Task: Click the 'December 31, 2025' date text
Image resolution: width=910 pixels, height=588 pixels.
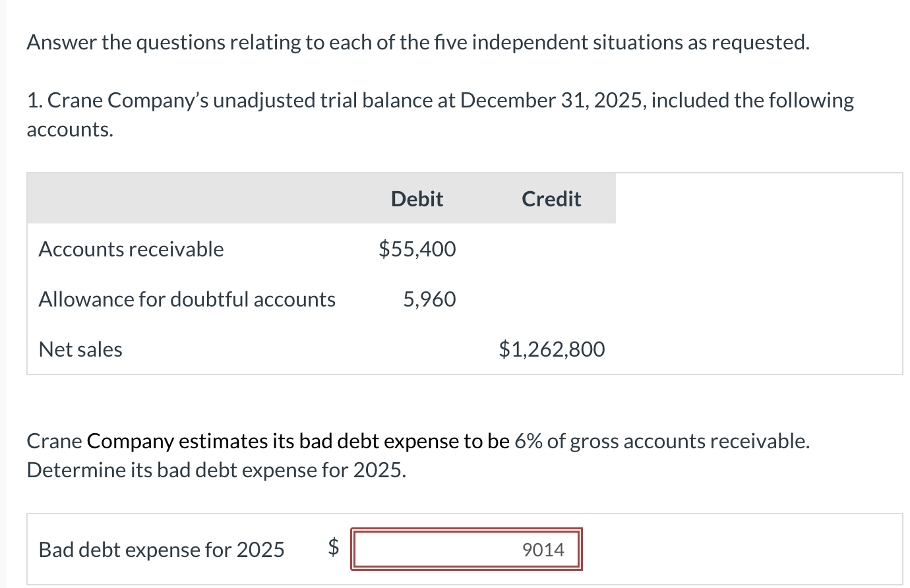Action: click(x=553, y=100)
